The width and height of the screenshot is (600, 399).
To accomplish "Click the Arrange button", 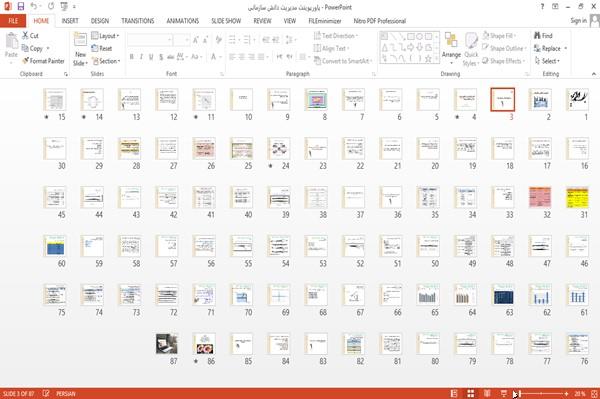I will click(451, 48).
